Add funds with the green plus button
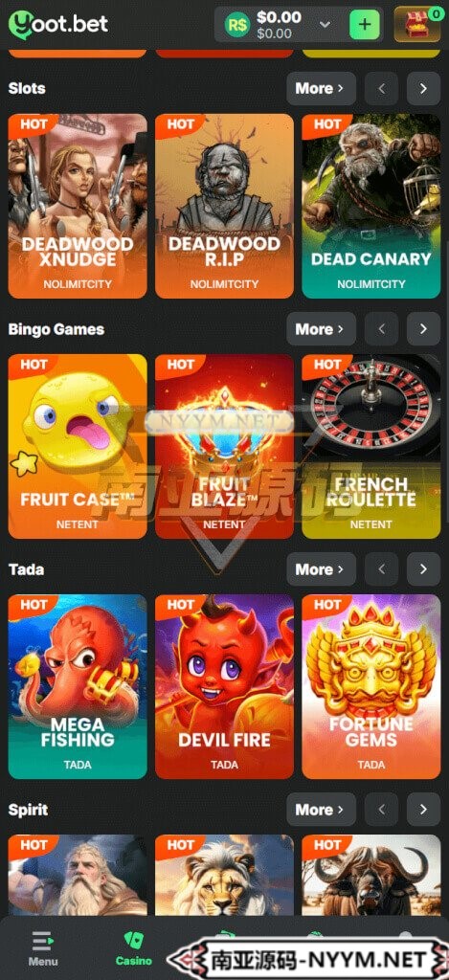 [x=365, y=25]
